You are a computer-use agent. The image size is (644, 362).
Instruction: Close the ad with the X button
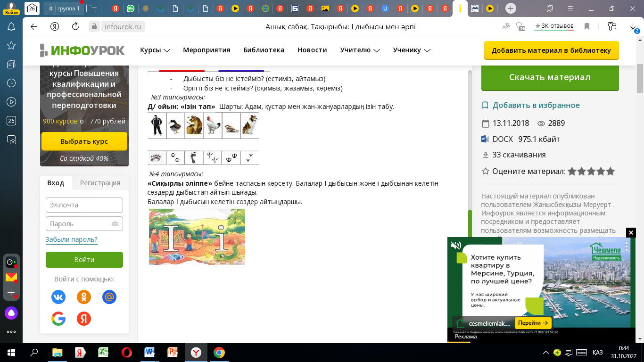pos(631,232)
